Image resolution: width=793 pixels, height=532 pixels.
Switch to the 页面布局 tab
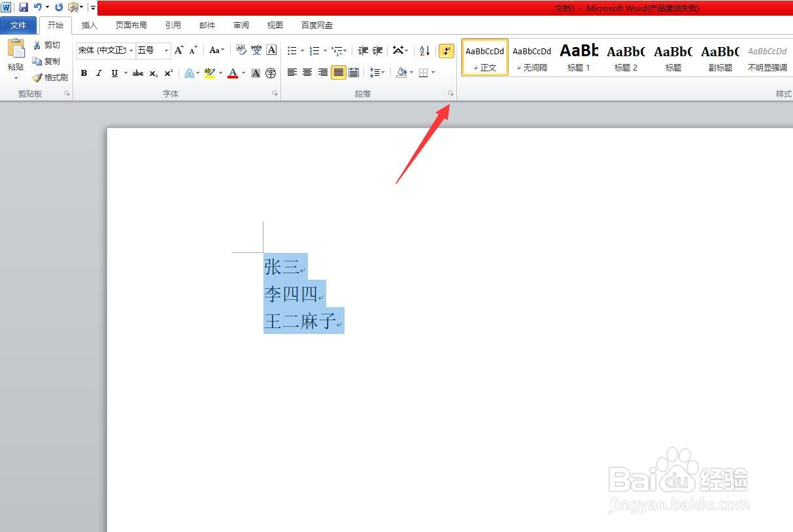tap(131, 25)
